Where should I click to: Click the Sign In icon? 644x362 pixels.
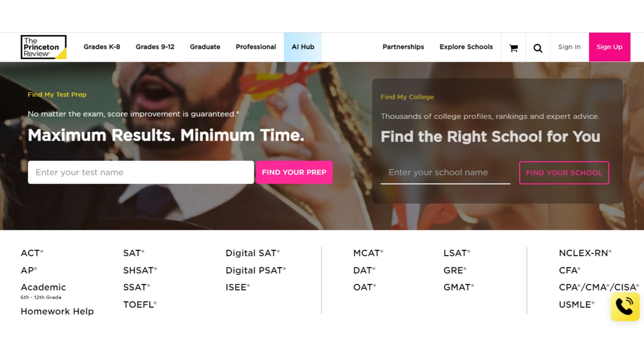pyautogui.click(x=569, y=47)
